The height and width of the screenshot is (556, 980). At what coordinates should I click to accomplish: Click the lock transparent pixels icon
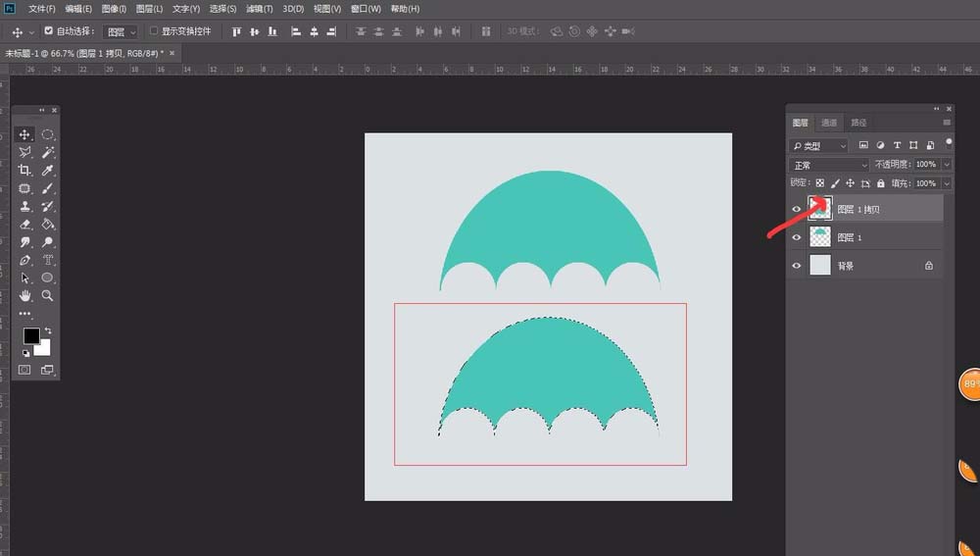(x=820, y=183)
